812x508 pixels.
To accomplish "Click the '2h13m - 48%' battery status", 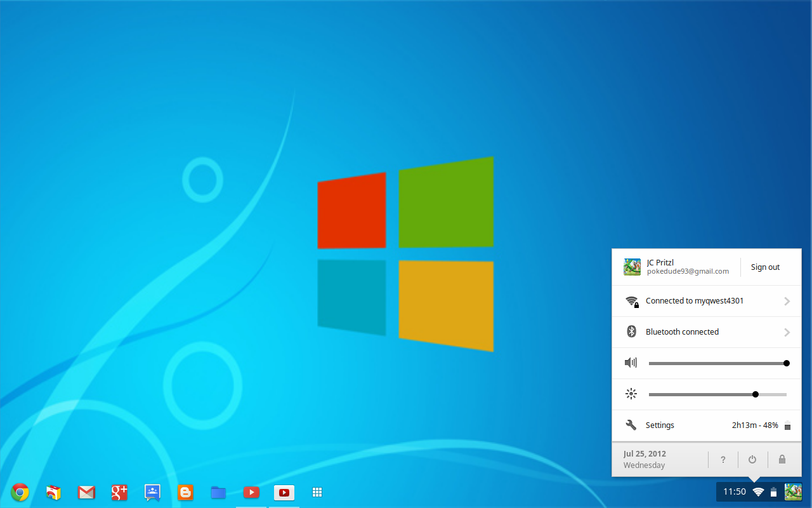I will pyautogui.click(x=755, y=425).
